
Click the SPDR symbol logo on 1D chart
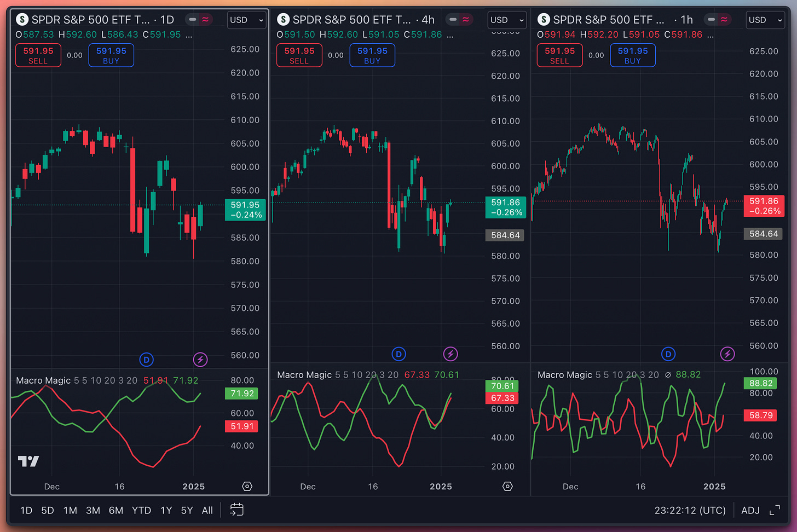22,20
